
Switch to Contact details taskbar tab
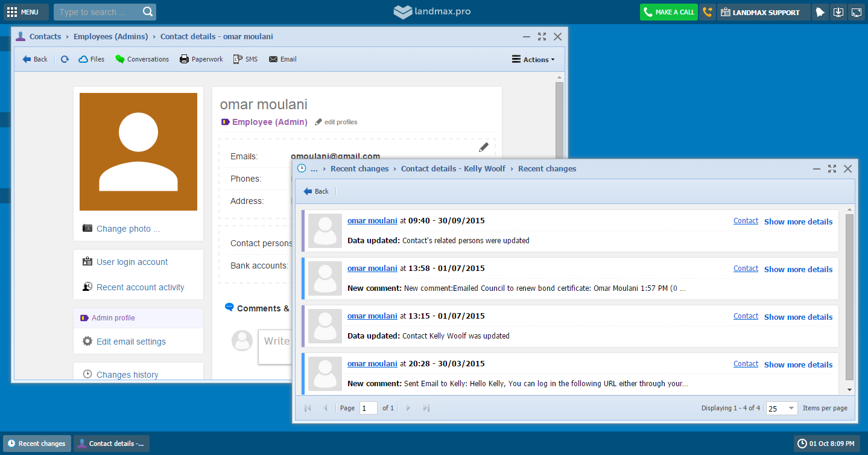click(112, 444)
